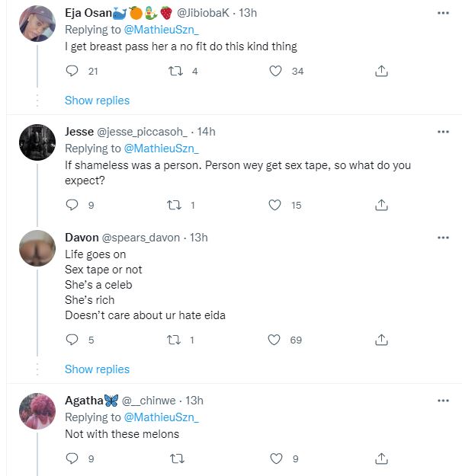Viewport: 462px width, 476px height.
Task: Reply to Eja Osan's tweet
Action: tap(72, 71)
